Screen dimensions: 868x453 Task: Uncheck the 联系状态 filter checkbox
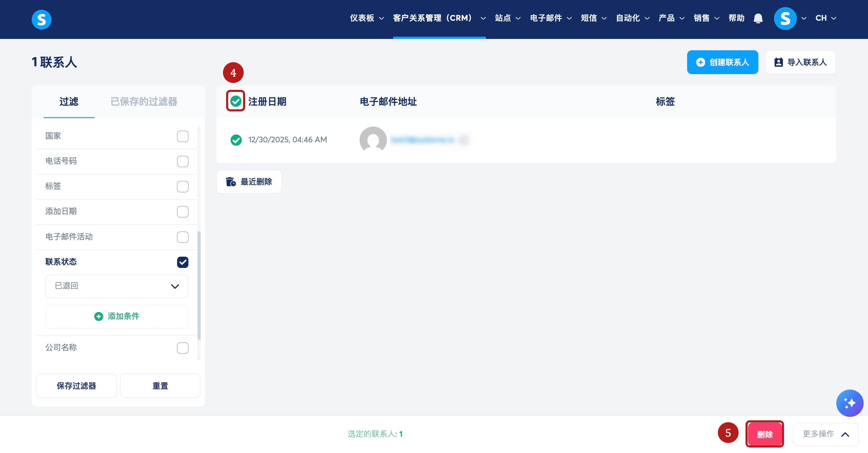(183, 262)
